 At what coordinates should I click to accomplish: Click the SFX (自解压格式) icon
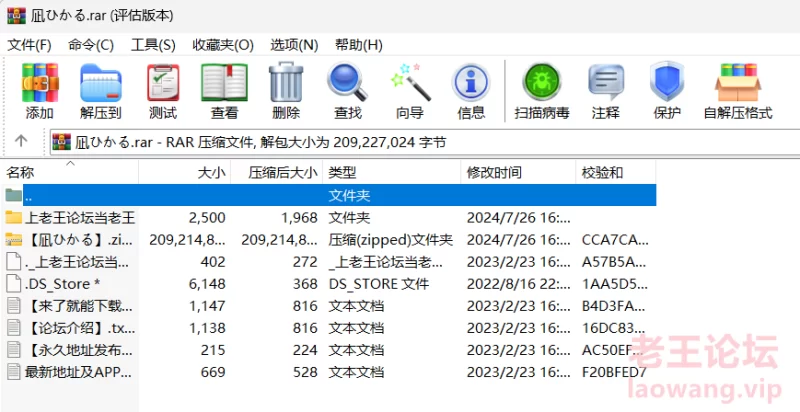pyautogui.click(x=738, y=83)
